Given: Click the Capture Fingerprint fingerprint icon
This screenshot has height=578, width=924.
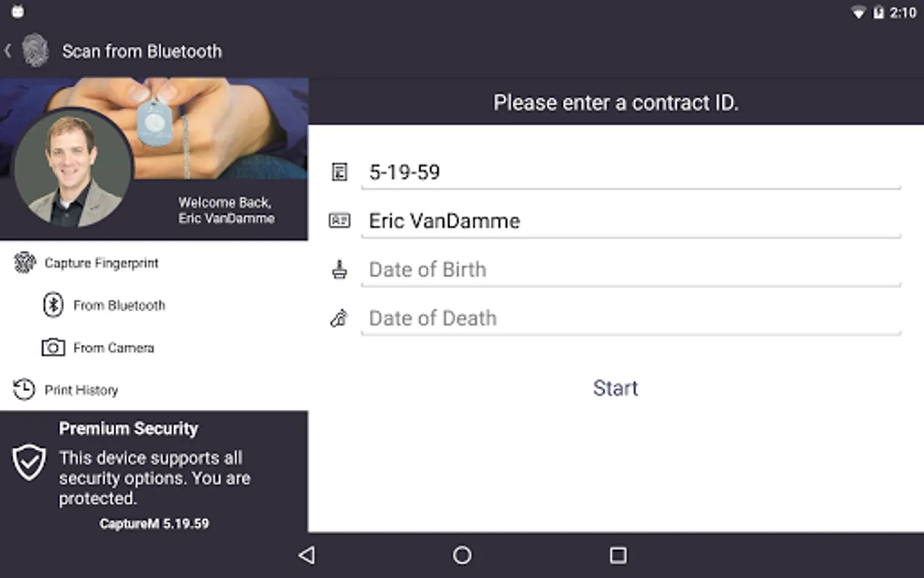Looking at the screenshot, I should tap(24, 263).
